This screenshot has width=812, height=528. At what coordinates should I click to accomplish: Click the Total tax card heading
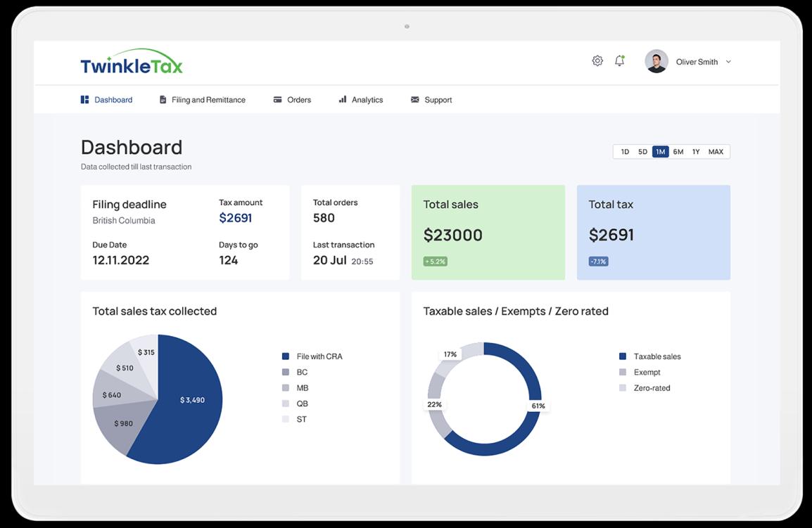611,205
